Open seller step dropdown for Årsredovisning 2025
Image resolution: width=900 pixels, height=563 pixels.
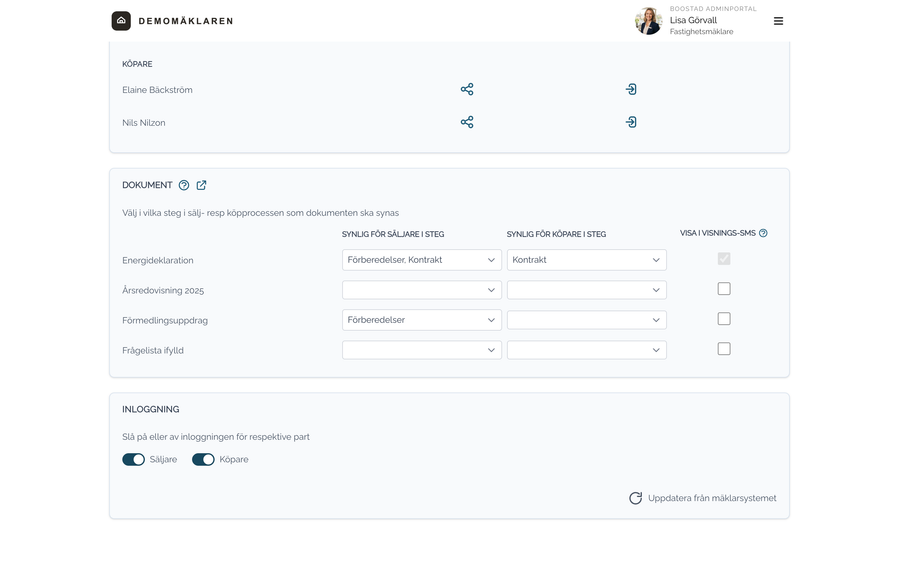click(x=422, y=290)
